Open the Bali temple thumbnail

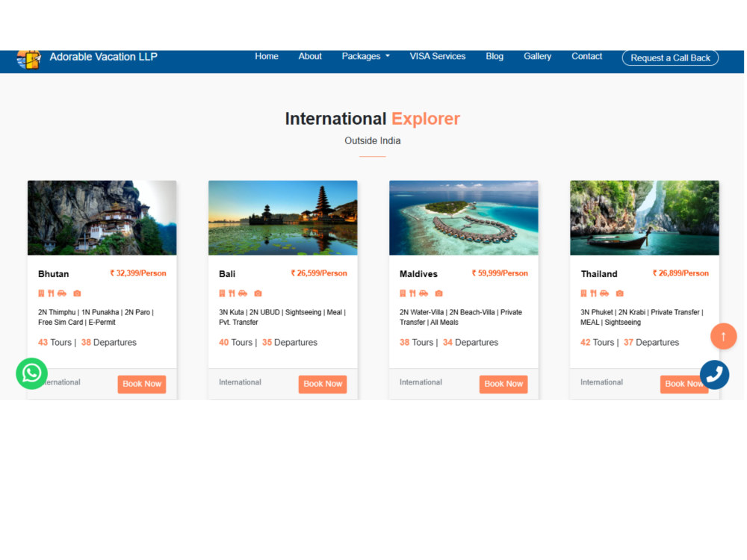coord(283,217)
